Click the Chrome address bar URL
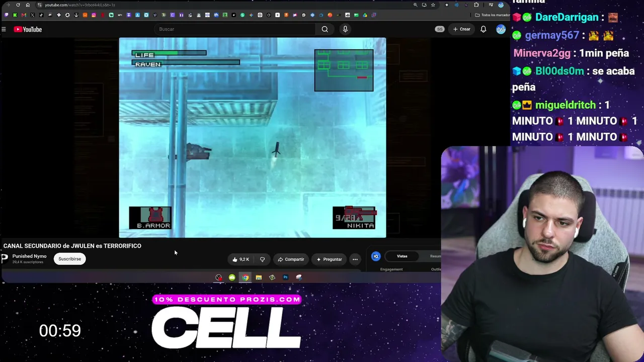The height and width of the screenshot is (362, 644). [80, 5]
